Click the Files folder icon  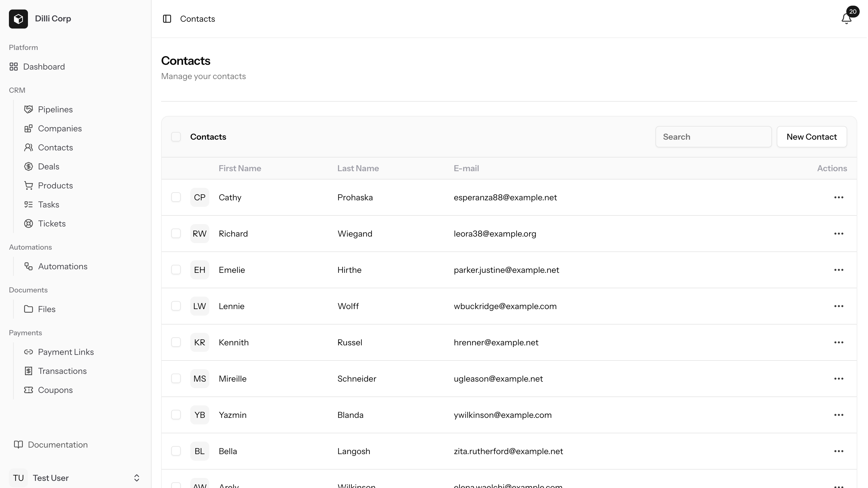[x=29, y=309]
